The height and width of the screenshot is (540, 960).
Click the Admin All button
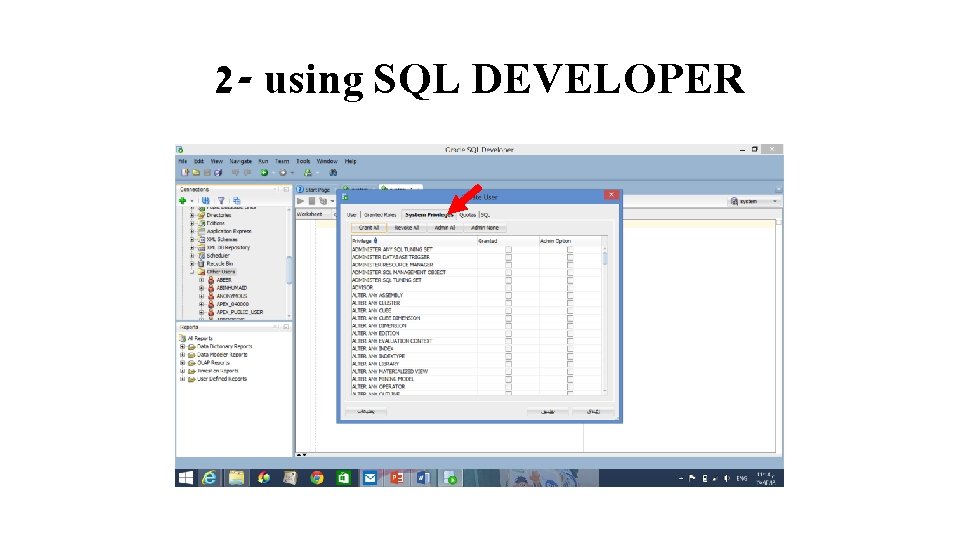pos(445,228)
